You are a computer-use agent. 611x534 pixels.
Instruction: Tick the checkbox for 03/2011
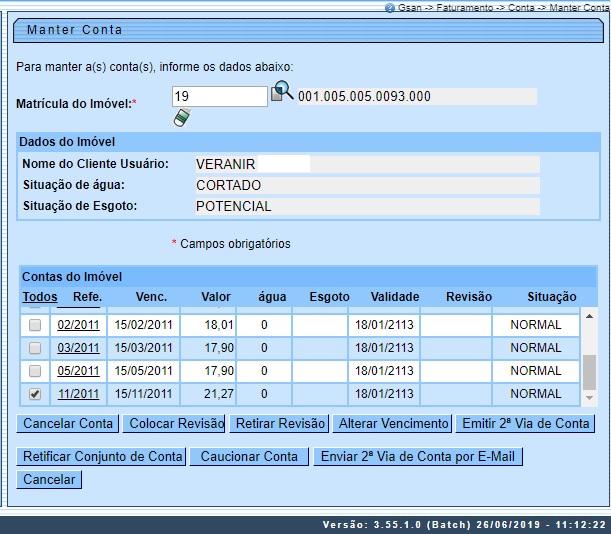pos(35,348)
